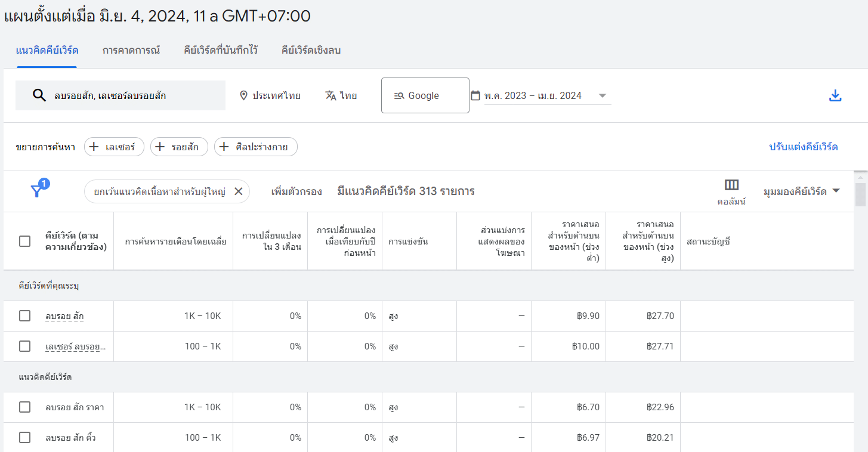Click the location pin icon
Image resolution: width=868 pixels, height=452 pixels.
pyautogui.click(x=243, y=95)
